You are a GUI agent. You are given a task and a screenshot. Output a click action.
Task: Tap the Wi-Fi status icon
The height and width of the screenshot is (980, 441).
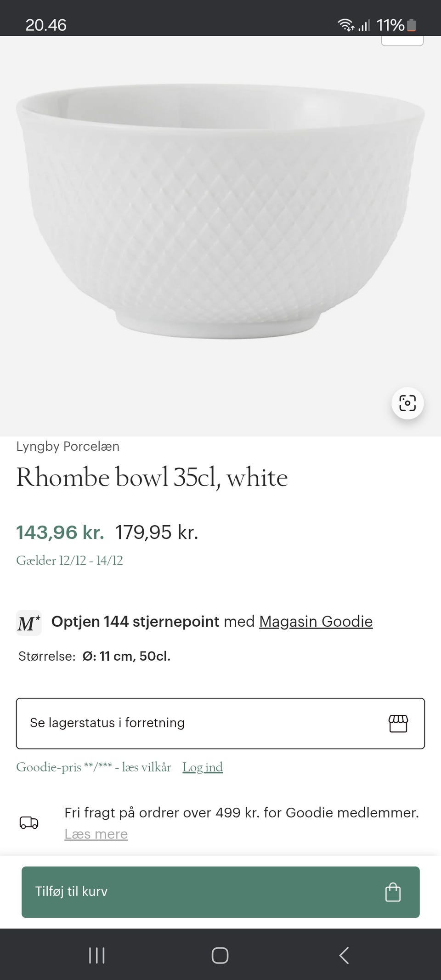click(345, 25)
